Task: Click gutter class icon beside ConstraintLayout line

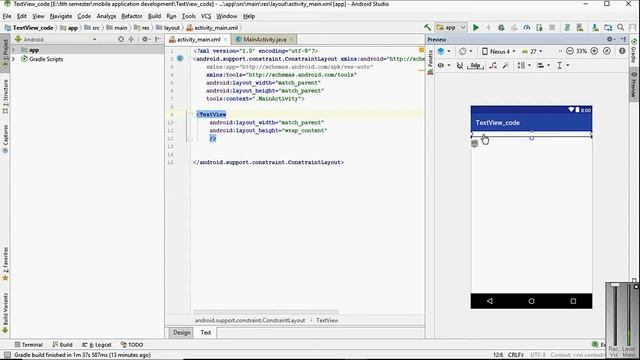Action: [x=180, y=59]
